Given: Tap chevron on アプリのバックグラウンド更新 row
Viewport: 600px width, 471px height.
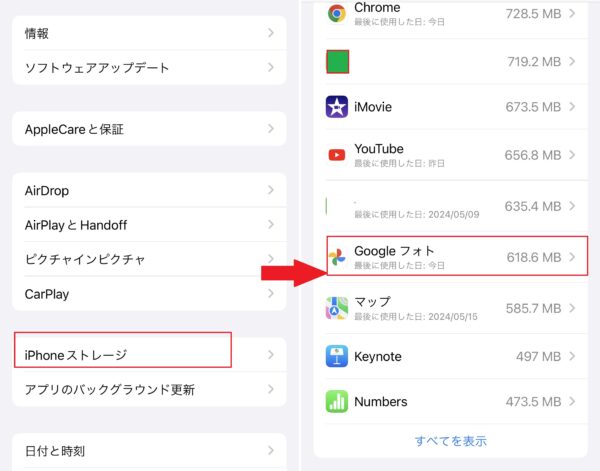Looking at the screenshot, I should pos(271,389).
